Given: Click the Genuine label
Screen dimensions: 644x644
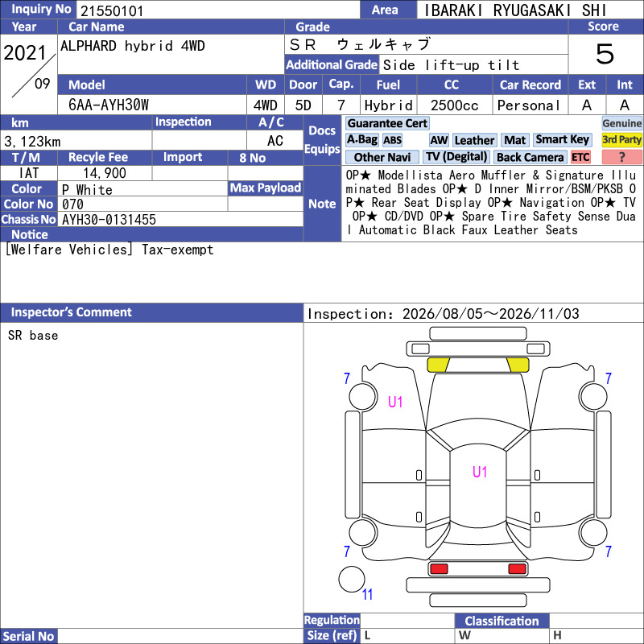Looking at the screenshot, I should point(621,123).
